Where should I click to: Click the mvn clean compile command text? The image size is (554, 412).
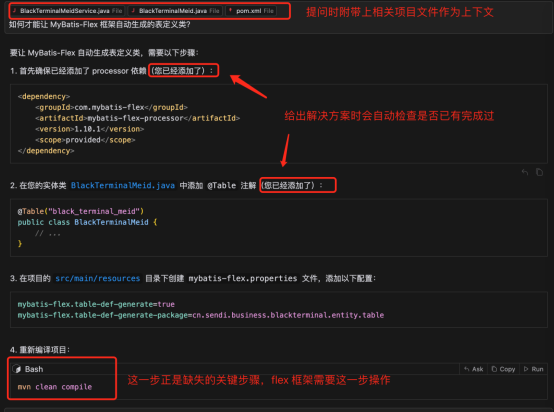[x=55, y=387]
